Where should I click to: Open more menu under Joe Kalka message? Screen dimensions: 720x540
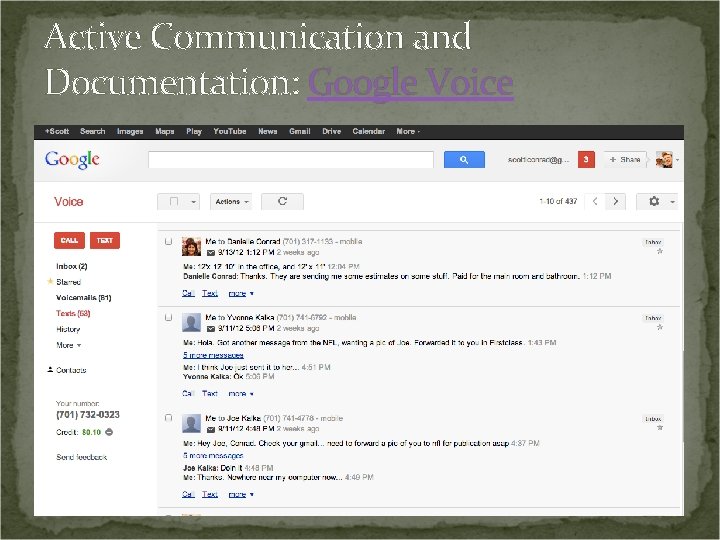pyautogui.click(x=241, y=494)
